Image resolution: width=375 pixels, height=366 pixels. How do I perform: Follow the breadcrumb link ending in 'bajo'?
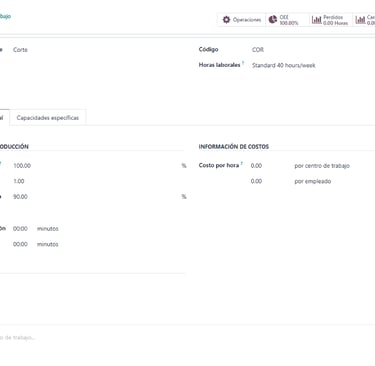pos(5,16)
